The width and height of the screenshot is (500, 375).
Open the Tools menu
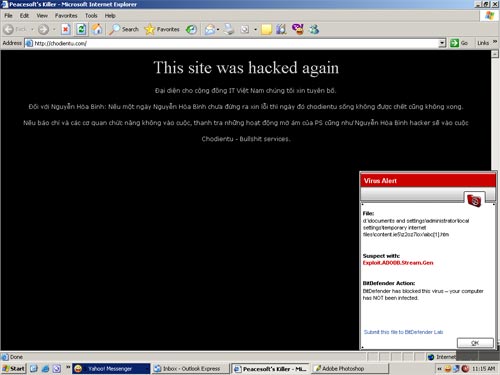pos(91,16)
